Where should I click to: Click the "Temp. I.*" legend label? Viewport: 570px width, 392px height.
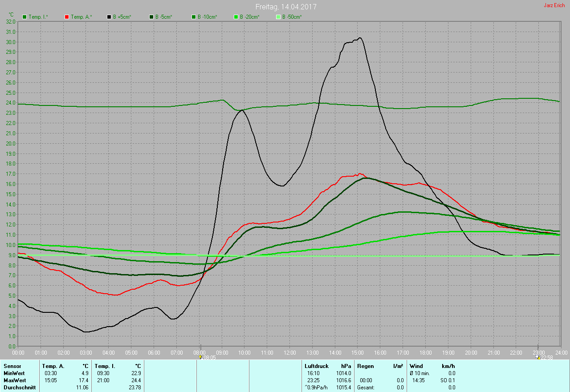38,17
